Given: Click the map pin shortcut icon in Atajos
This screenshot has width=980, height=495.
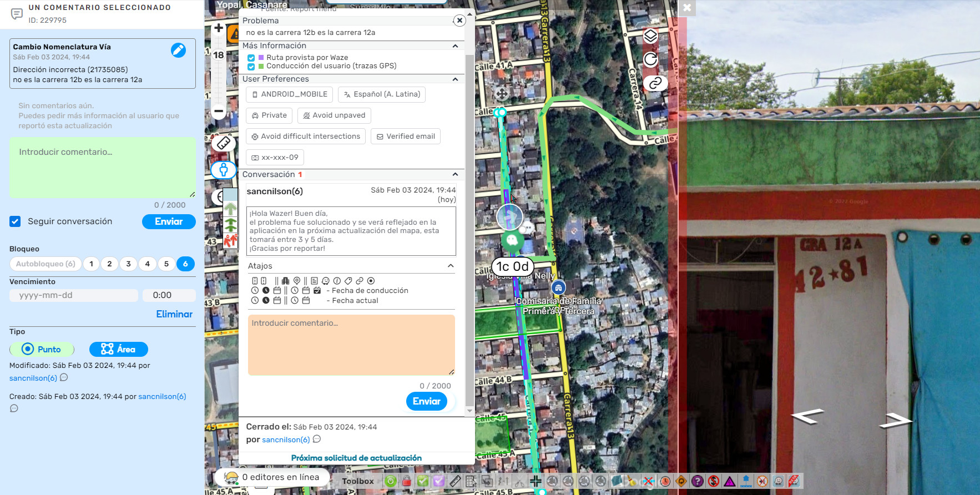Looking at the screenshot, I should (x=297, y=281).
